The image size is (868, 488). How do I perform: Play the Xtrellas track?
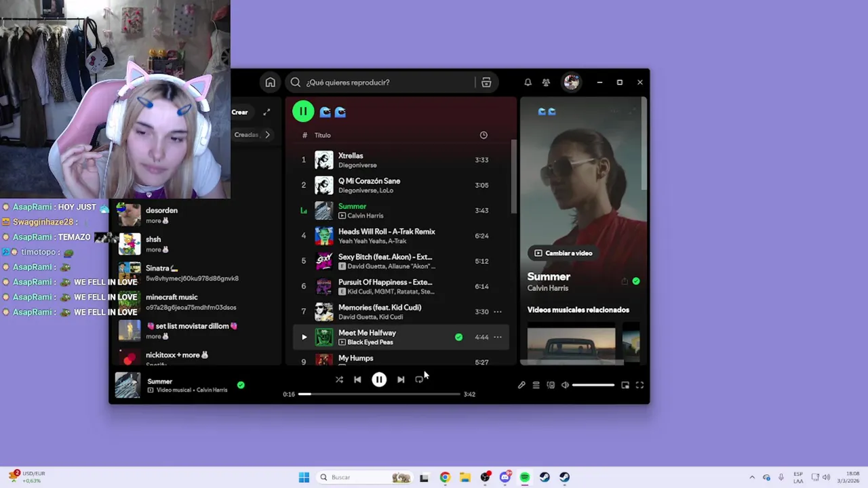[401, 160]
